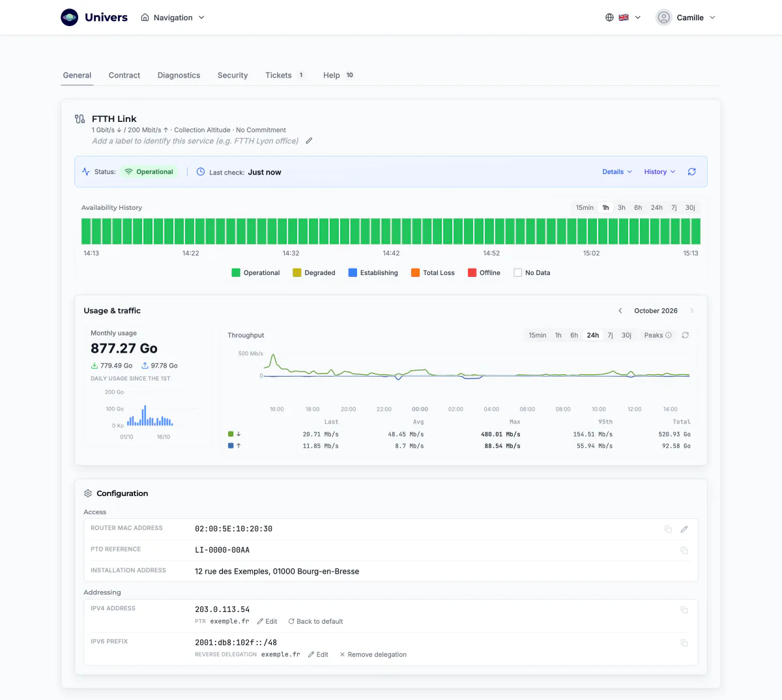Screen dimensions: 782x700
Task: Click the upload usage arrow icon
Action: (145, 366)
